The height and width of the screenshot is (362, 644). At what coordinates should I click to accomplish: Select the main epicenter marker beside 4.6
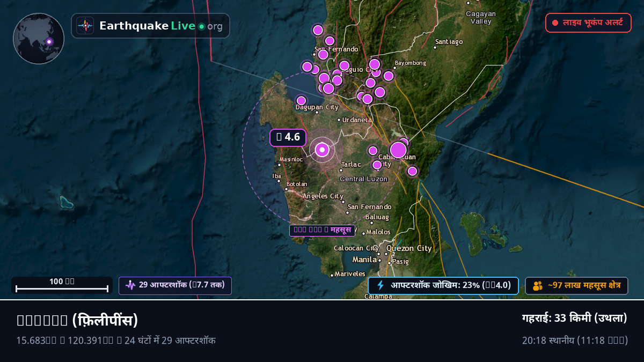click(x=322, y=150)
